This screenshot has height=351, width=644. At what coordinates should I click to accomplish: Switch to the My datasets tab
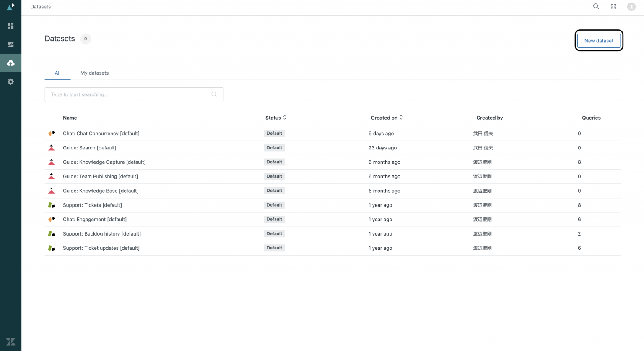tap(94, 73)
